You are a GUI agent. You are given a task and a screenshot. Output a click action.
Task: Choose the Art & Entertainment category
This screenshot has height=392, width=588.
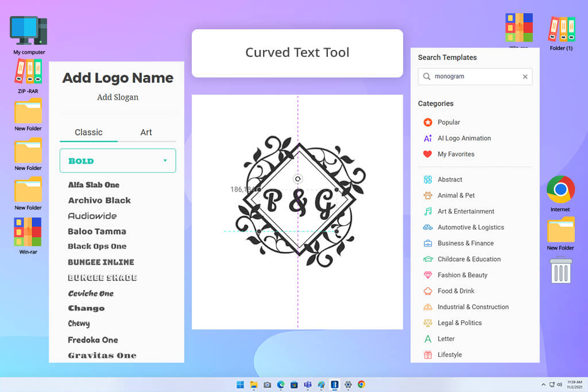tap(459, 211)
